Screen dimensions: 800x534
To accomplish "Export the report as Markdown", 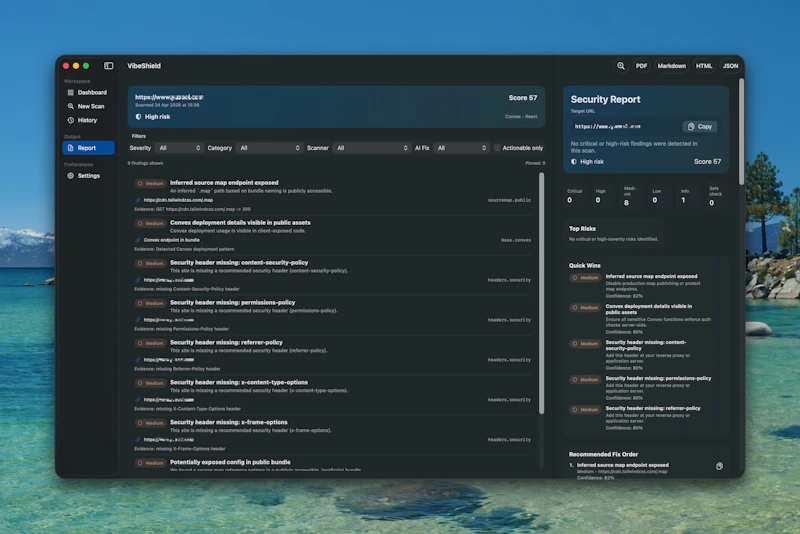I will tap(671, 66).
